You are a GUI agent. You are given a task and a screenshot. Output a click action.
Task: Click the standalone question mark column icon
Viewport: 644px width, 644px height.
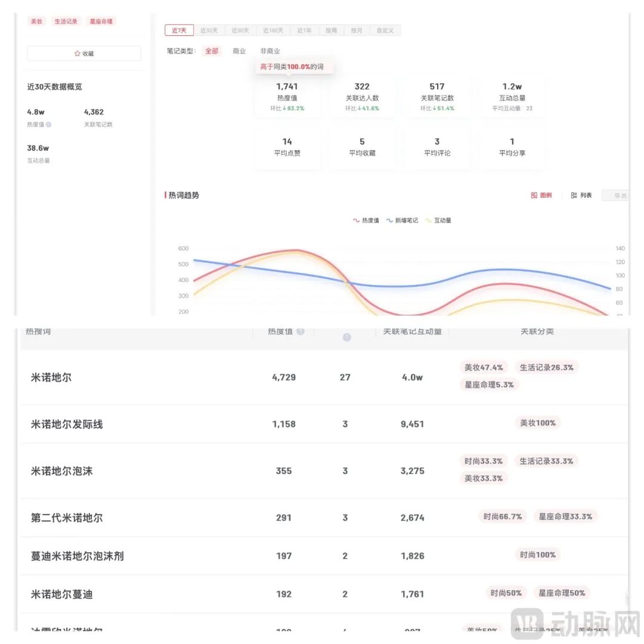346,338
